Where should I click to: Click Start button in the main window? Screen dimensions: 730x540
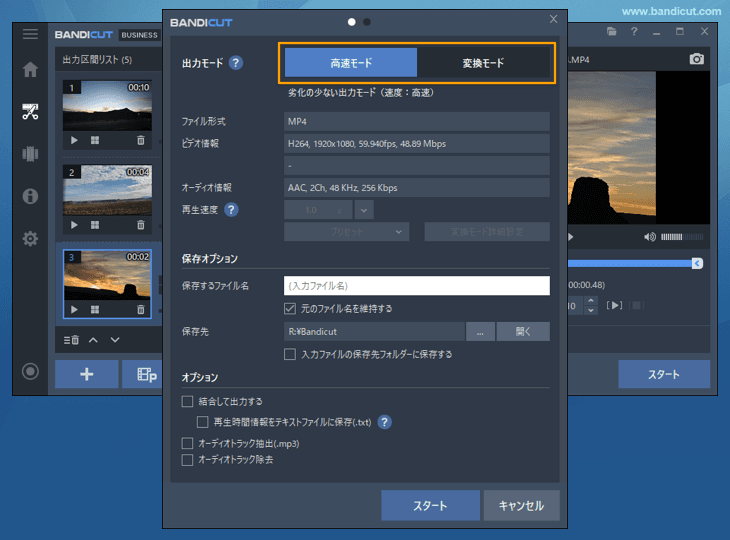(664, 374)
